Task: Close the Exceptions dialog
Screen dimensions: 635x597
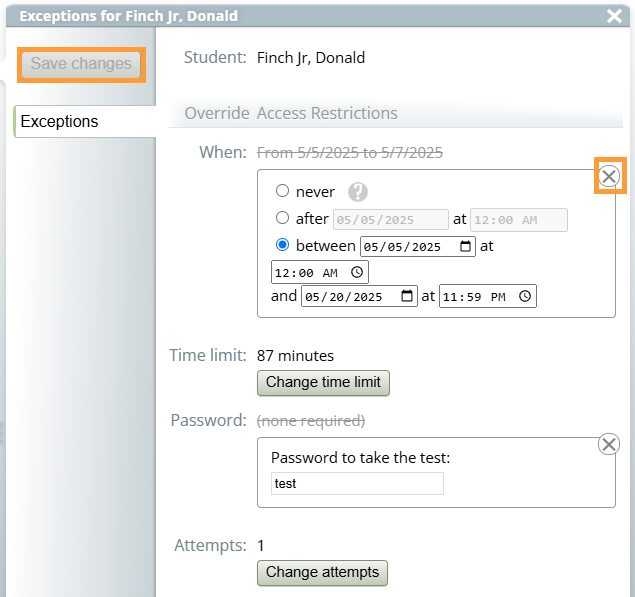Action: (x=614, y=16)
